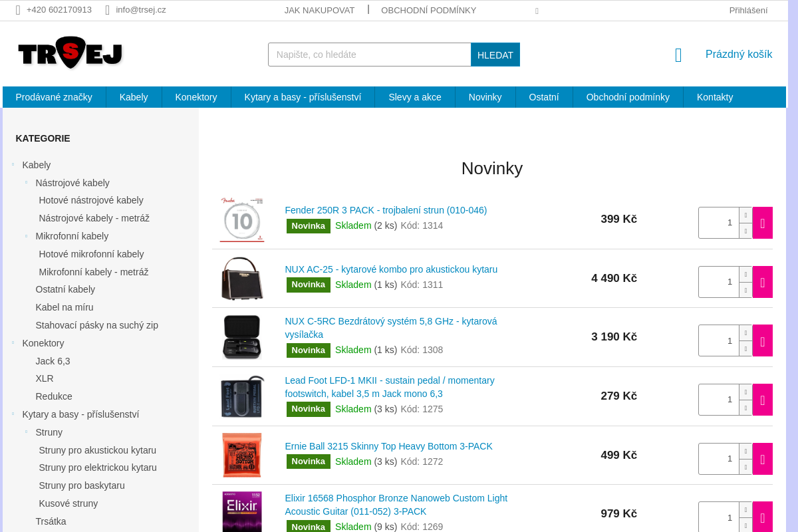798x532 pixels.
Task: Click quantity field for Ernie Ball 3215
Action: pos(719,459)
